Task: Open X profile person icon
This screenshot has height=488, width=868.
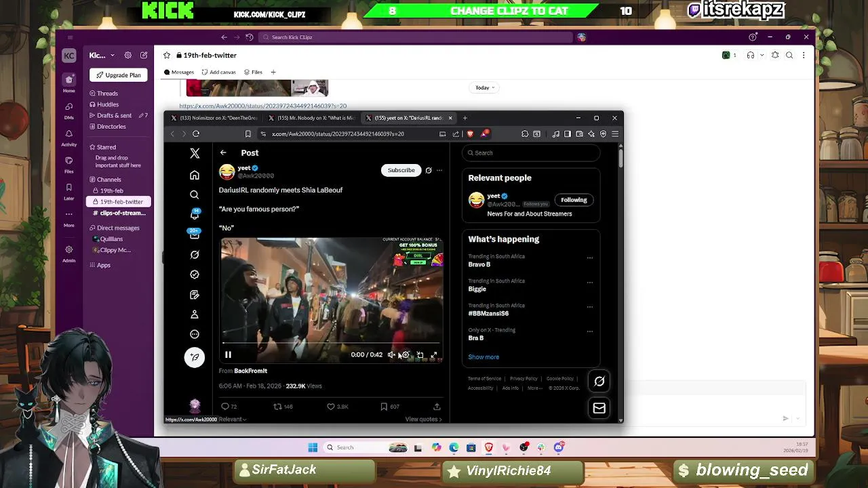Action: click(x=195, y=314)
